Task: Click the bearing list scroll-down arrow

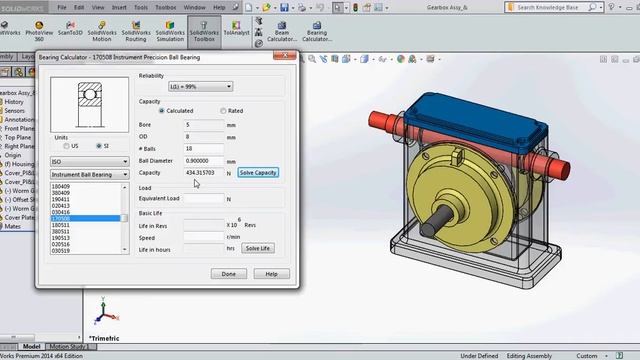Action: click(124, 250)
